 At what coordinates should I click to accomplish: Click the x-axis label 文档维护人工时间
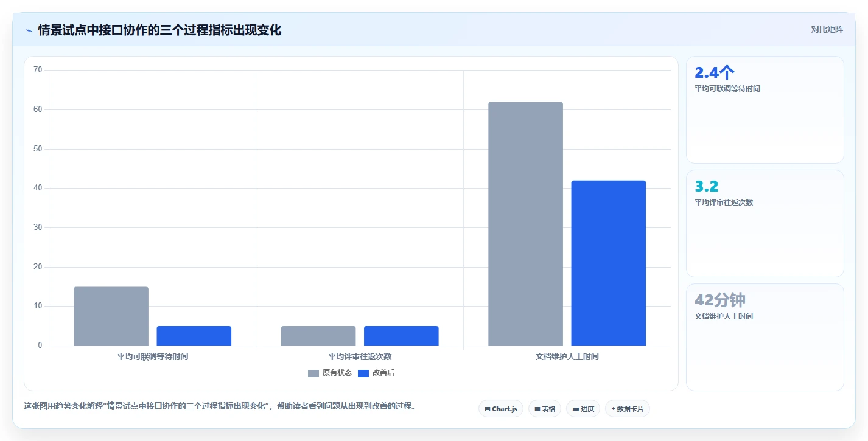[x=567, y=356]
